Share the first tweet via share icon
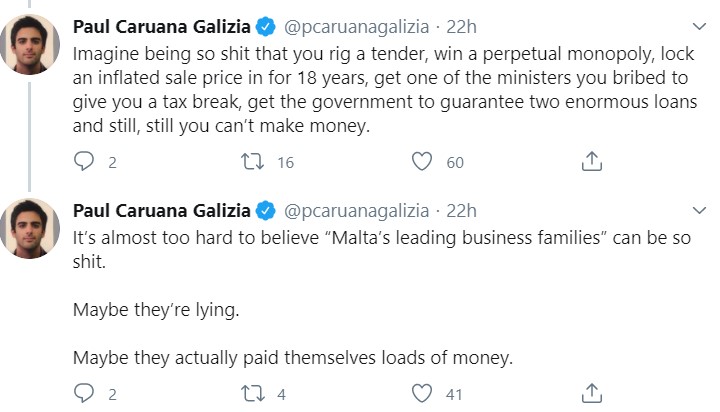720x412 pixels. click(x=591, y=161)
